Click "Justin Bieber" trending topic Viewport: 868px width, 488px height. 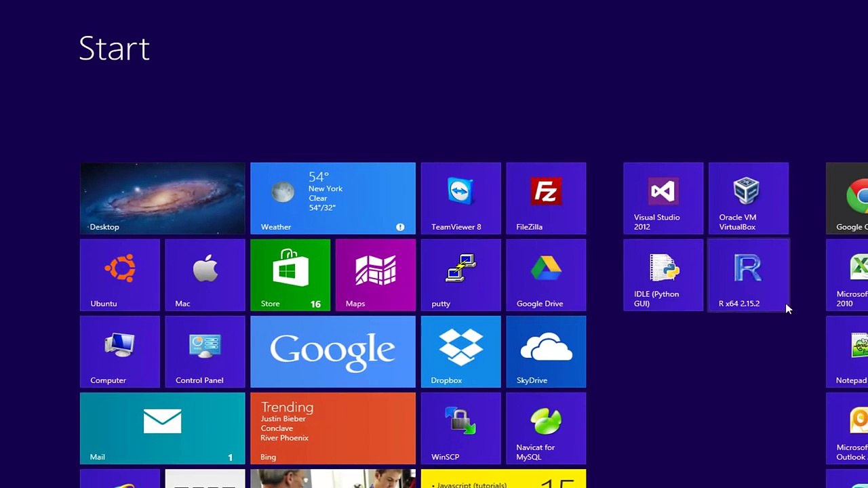click(x=283, y=419)
